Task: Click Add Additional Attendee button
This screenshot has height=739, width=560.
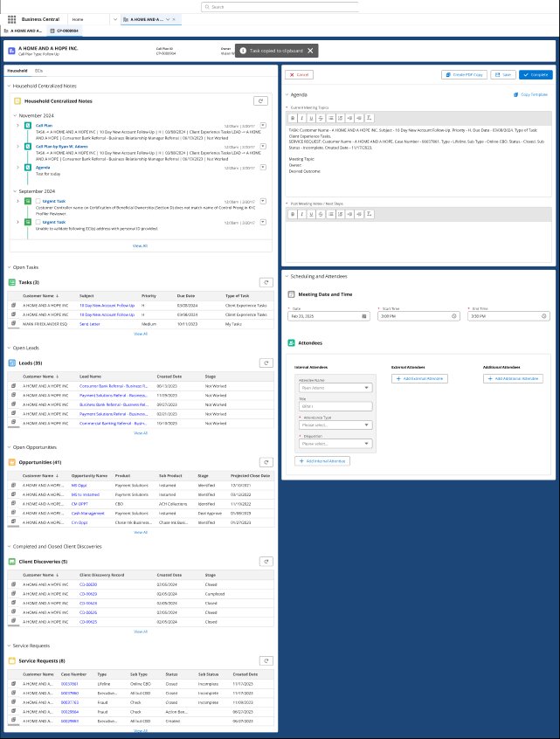Action: 513,378
